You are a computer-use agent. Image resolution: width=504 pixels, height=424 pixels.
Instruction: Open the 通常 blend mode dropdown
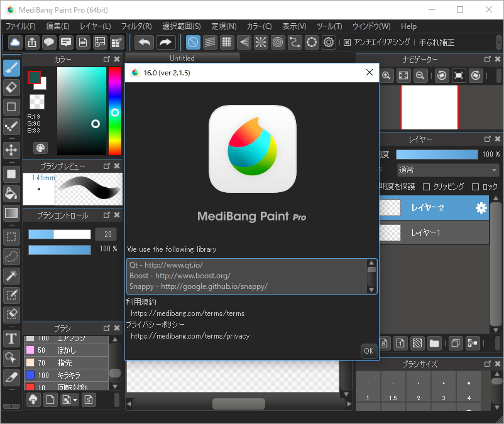tap(447, 170)
